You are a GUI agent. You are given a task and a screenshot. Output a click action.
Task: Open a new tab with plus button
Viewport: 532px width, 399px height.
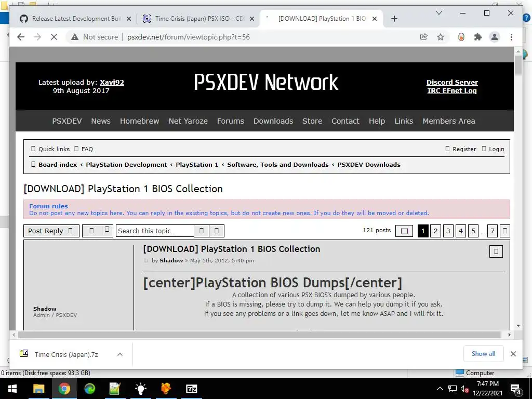(x=394, y=19)
